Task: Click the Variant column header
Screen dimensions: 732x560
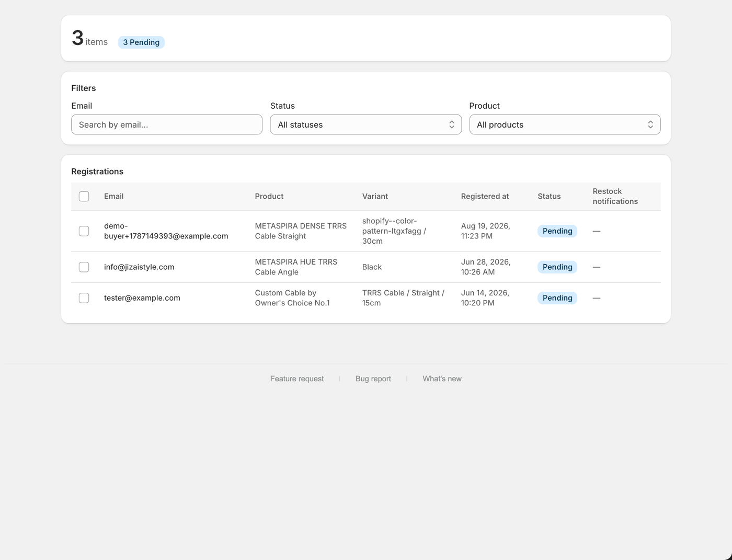Action: 375,197
